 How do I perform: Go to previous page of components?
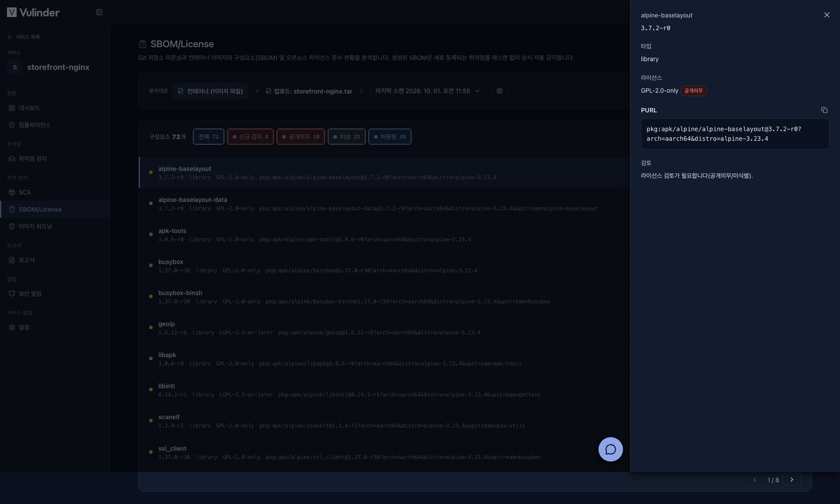point(755,480)
